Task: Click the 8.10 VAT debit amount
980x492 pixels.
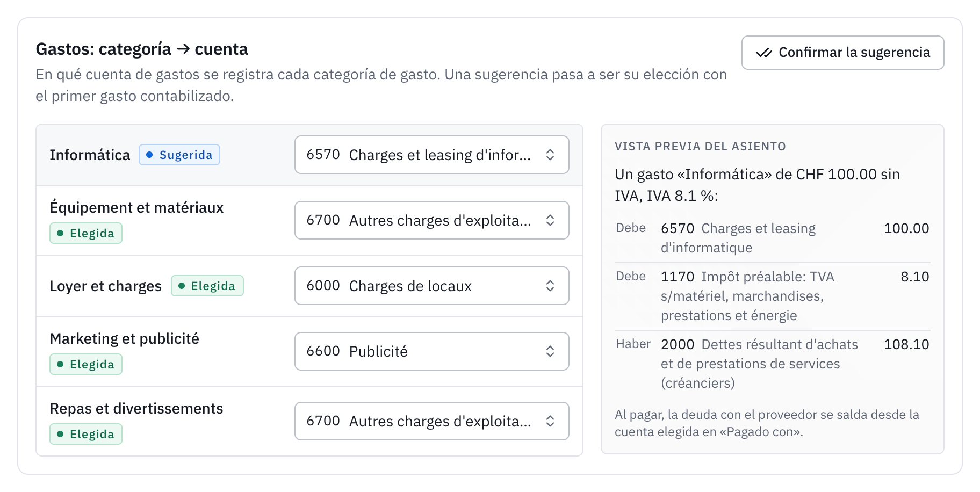Action: point(915,277)
